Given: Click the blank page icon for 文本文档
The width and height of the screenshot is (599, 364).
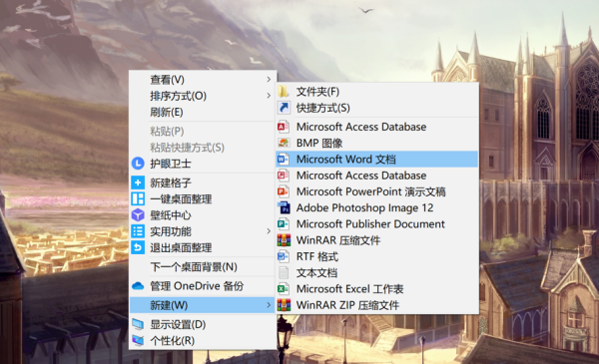Looking at the screenshot, I should (284, 273).
